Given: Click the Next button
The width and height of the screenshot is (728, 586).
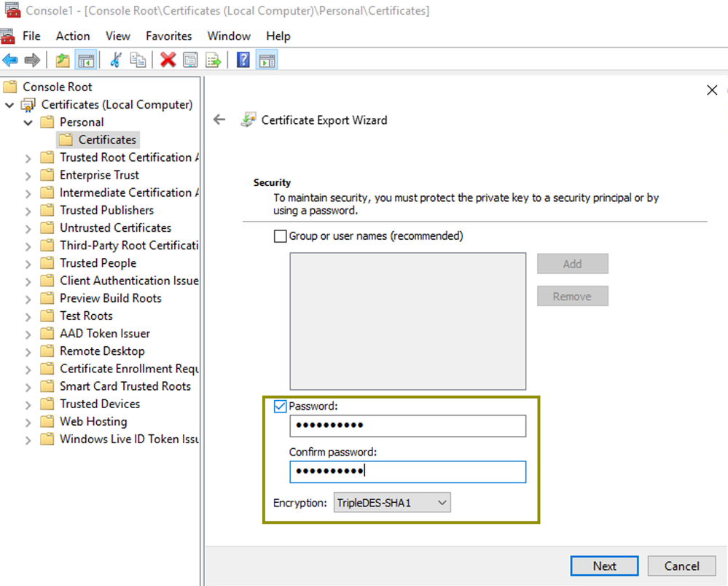Looking at the screenshot, I should pyautogui.click(x=604, y=566).
